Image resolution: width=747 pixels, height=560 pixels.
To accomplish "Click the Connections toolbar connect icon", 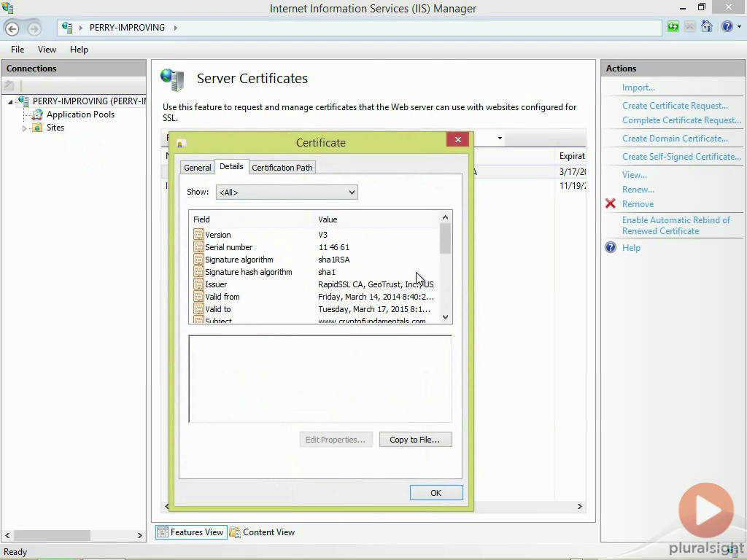I will pyautogui.click(x=9, y=86).
